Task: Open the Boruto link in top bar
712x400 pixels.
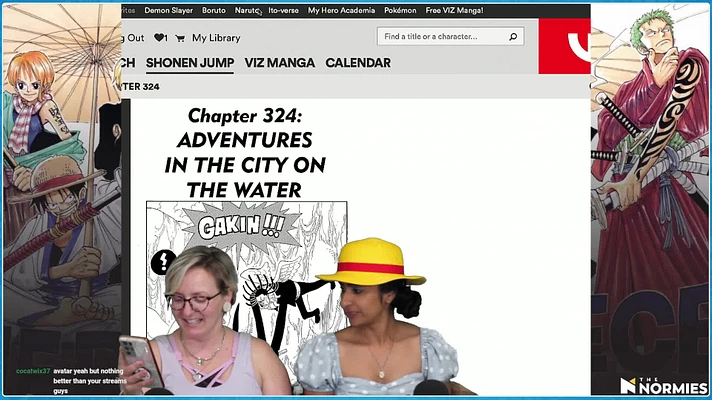Action: 213,10
